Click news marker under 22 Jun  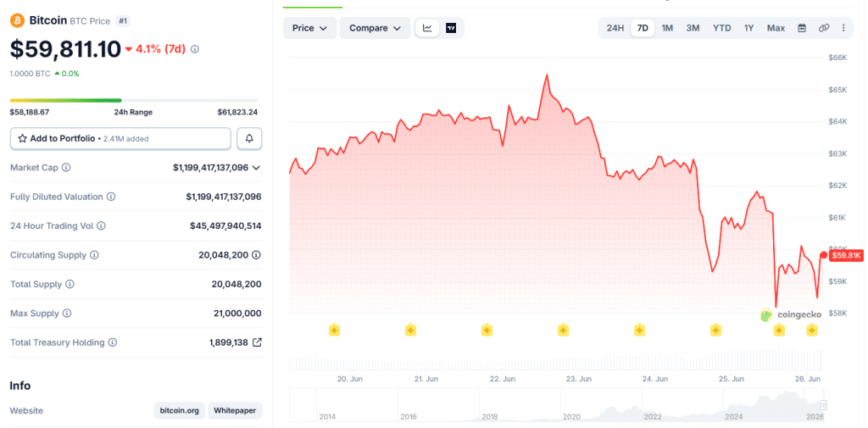[486, 330]
